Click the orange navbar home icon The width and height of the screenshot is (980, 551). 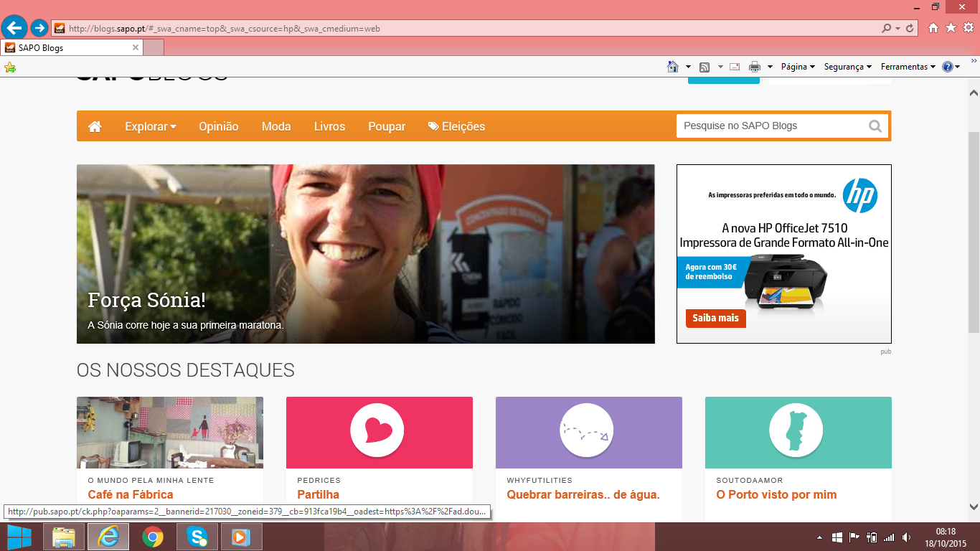pyautogui.click(x=95, y=126)
